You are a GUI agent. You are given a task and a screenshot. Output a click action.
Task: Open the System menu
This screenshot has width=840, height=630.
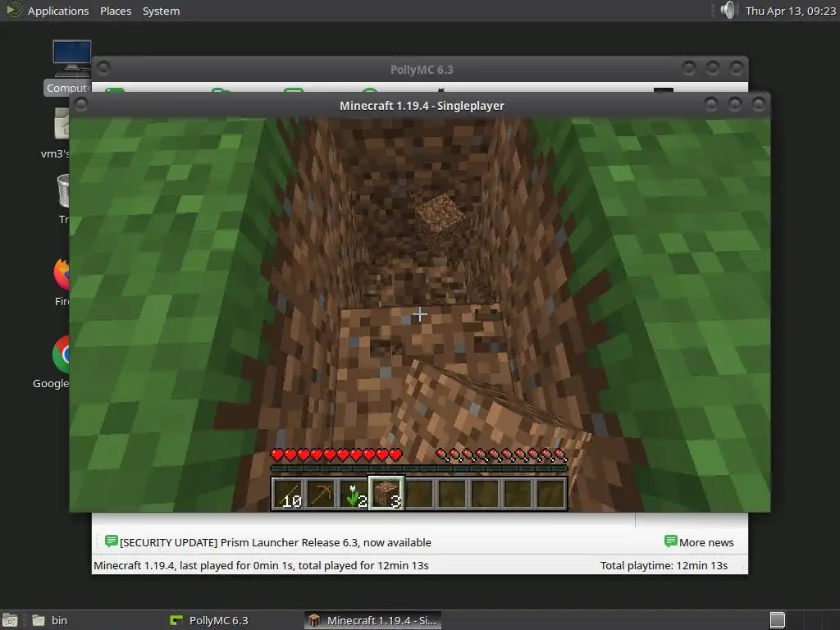tap(161, 11)
